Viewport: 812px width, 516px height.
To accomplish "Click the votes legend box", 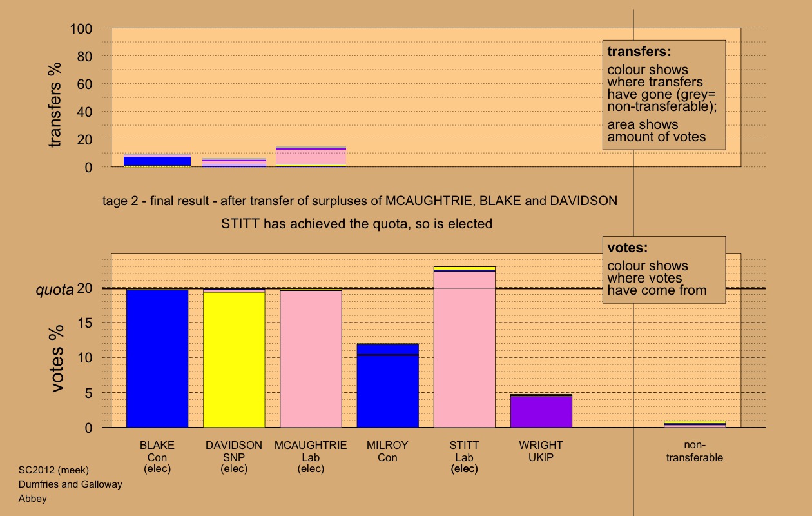I will pos(664,270).
